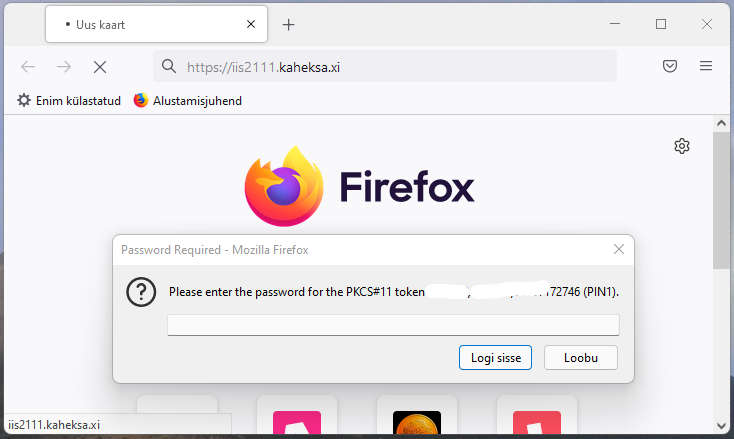
Task: Focus the address bar URL field
Action: tap(385, 66)
